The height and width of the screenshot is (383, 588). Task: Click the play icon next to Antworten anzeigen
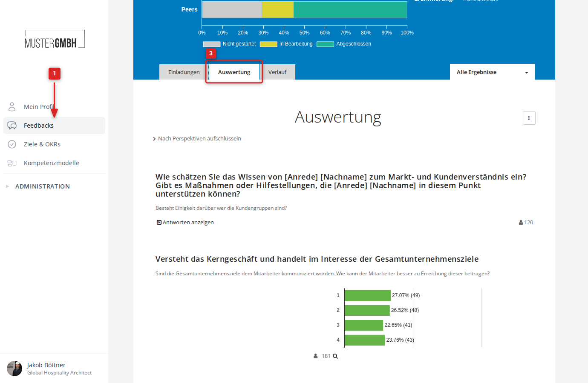pyautogui.click(x=159, y=223)
